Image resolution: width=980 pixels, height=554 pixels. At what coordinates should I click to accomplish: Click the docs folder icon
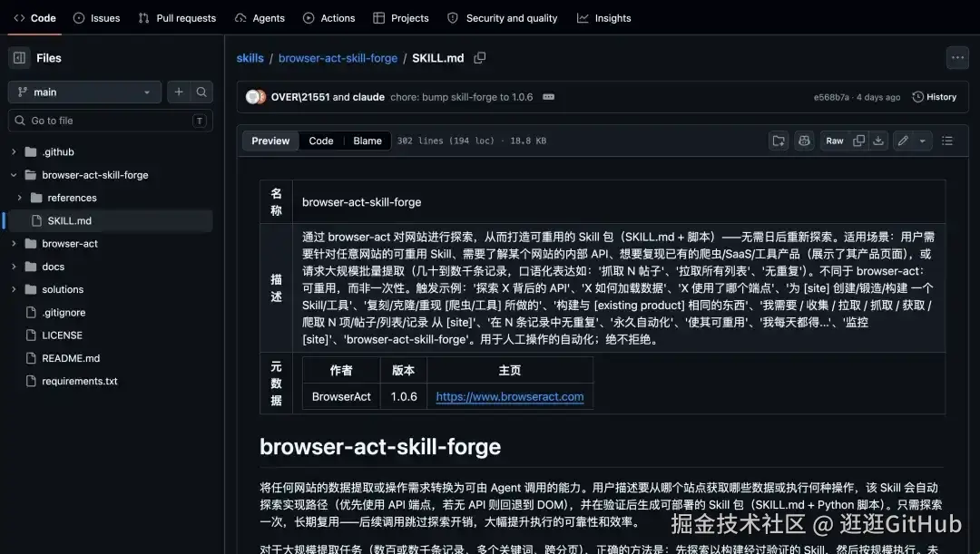click(31, 267)
